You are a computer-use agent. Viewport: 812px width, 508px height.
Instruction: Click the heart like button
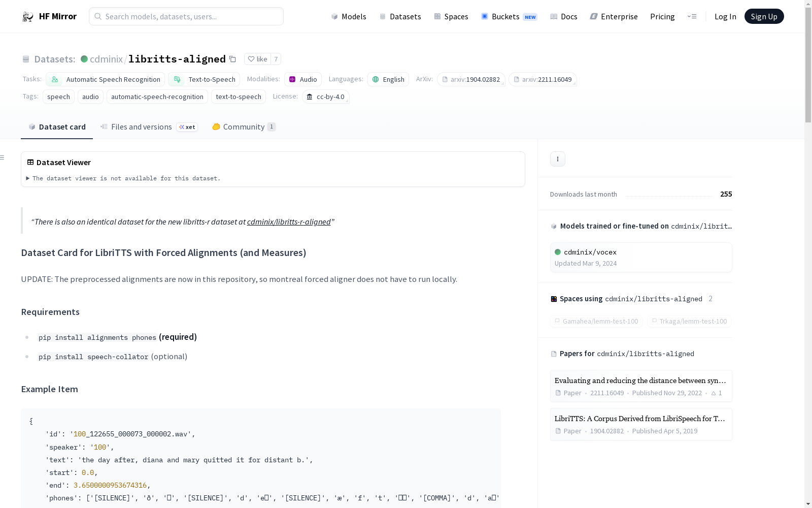click(257, 59)
